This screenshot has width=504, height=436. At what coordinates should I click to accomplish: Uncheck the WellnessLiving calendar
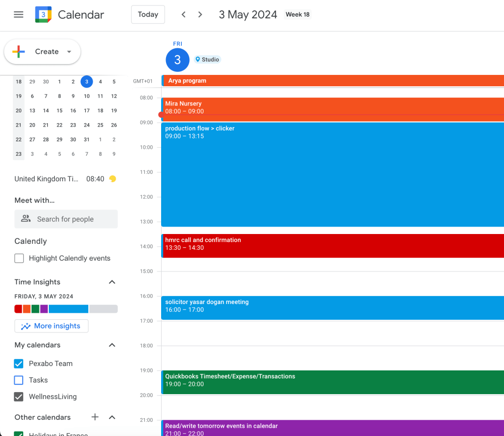pyautogui.click(x=19, y=397)
